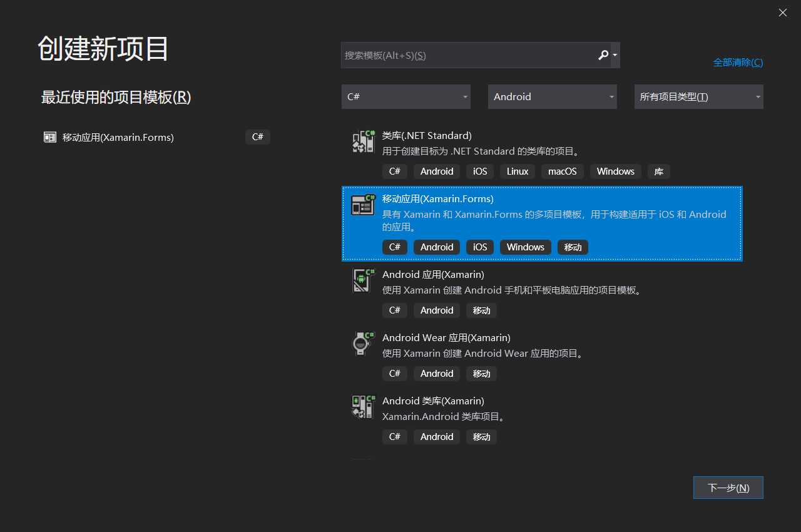Click the 全部清除(C) link
The image size is (801, 532).
pos(737,62)
